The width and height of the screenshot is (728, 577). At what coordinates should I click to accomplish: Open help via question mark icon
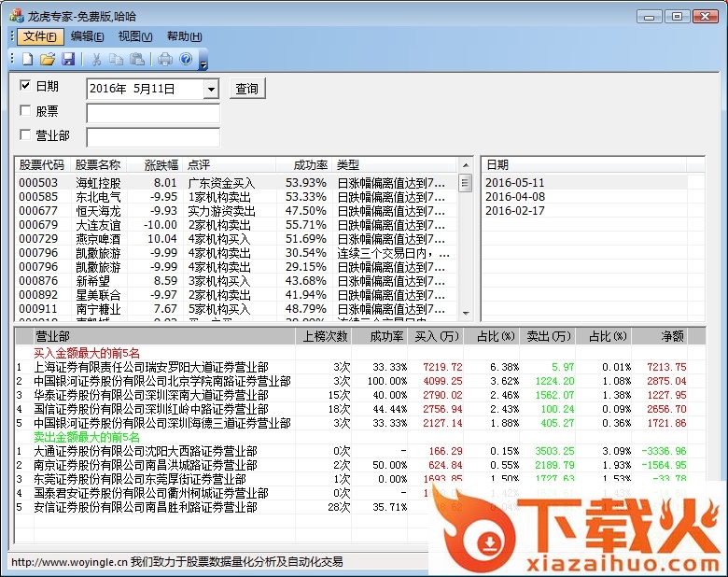[186, 59]
